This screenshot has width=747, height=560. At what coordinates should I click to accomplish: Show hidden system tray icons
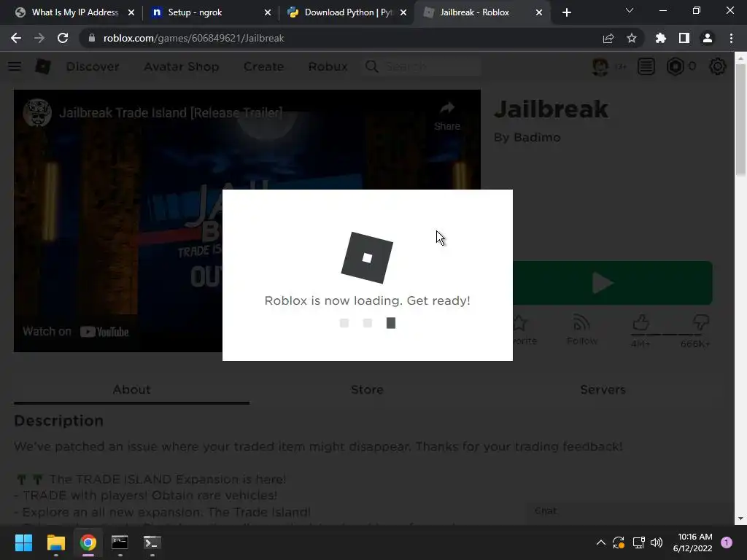click(x=601, y=542)
